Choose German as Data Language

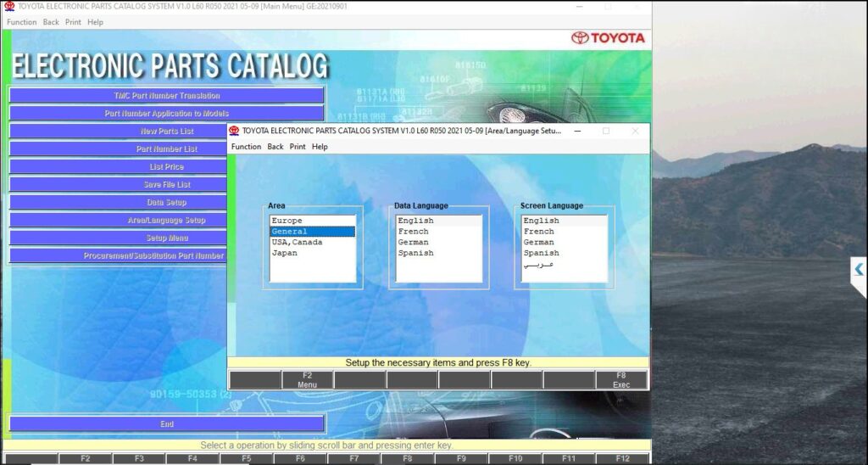click(439, 242)
